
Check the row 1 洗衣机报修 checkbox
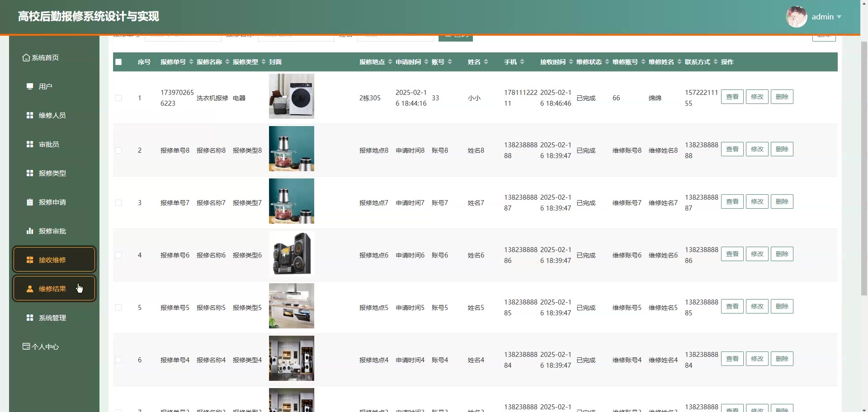point(118,98)
